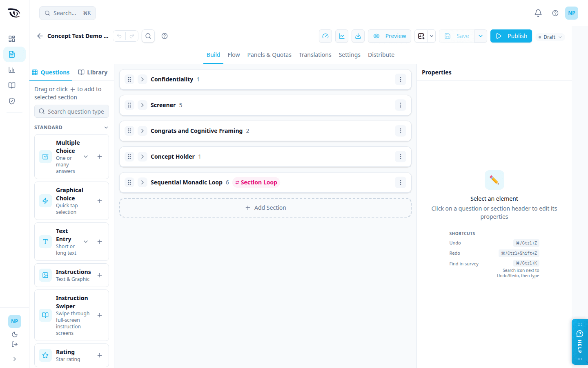The height and width of the screenshot is (368, 588).
Task: Open the shield check icon in left sidebar
Action: tap(12, 101)
